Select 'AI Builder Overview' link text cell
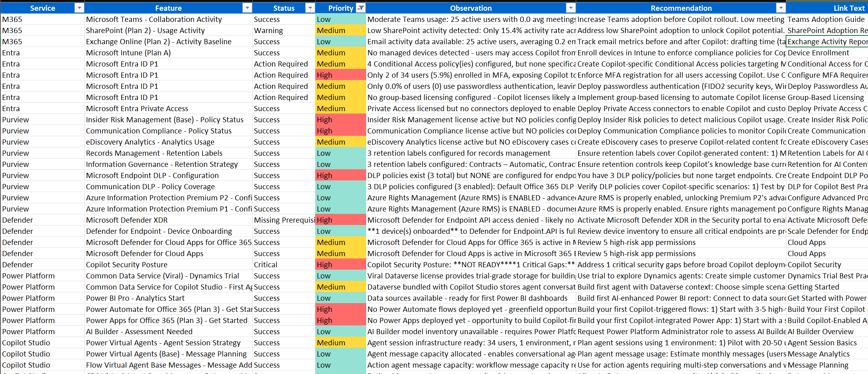This screenshot has height=374, width=868. click(x=827, y=331)
